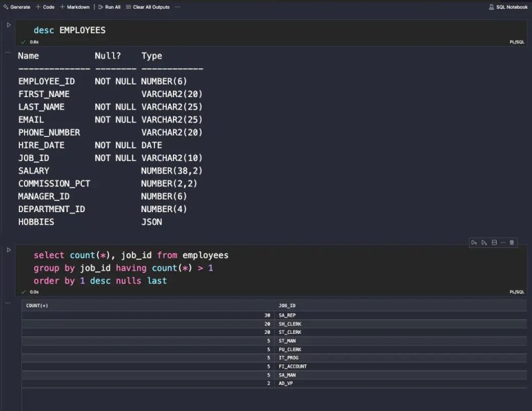Open the Generate AI prompt with sparkle icon

(x=5, y=7)
